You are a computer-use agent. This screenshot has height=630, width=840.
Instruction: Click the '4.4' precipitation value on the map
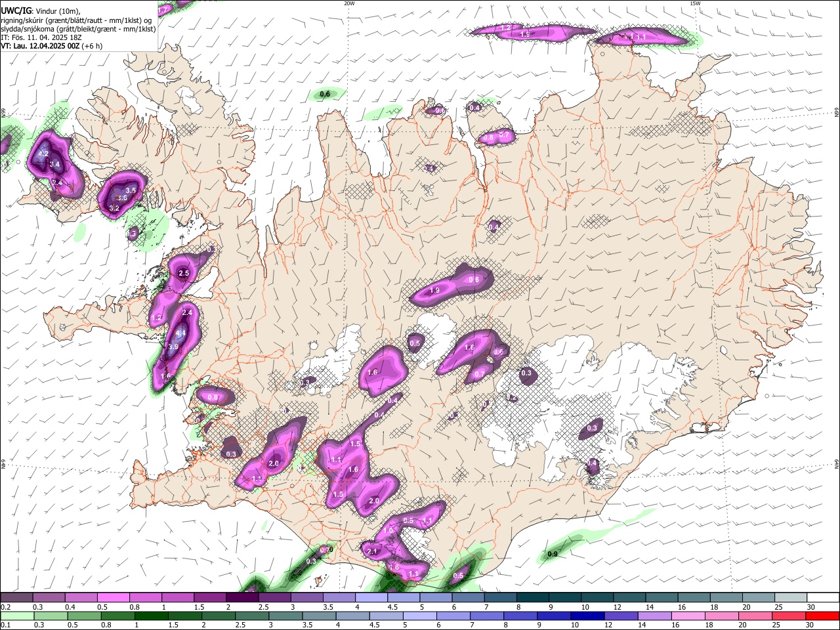click(x=181, y=333)
